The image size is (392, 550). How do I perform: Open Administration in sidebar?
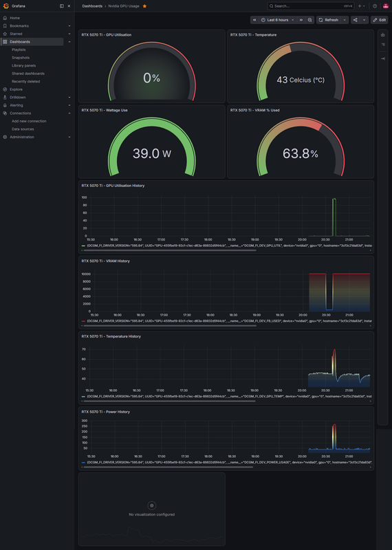point(22,137)
